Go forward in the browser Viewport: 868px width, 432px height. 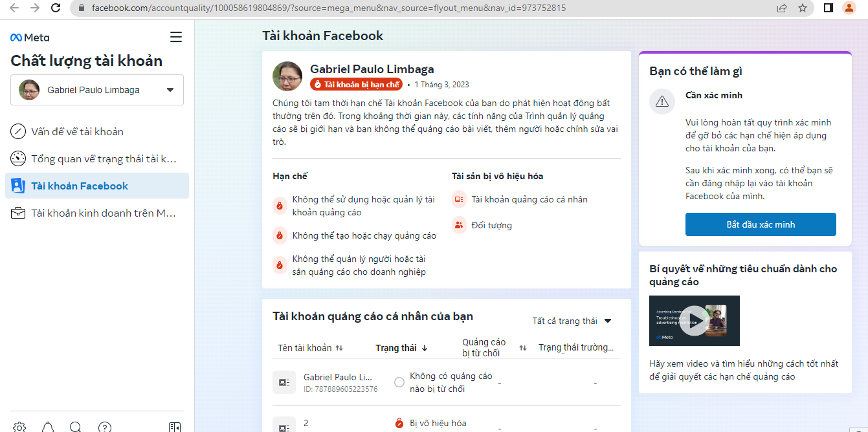(x=35, y=8)
